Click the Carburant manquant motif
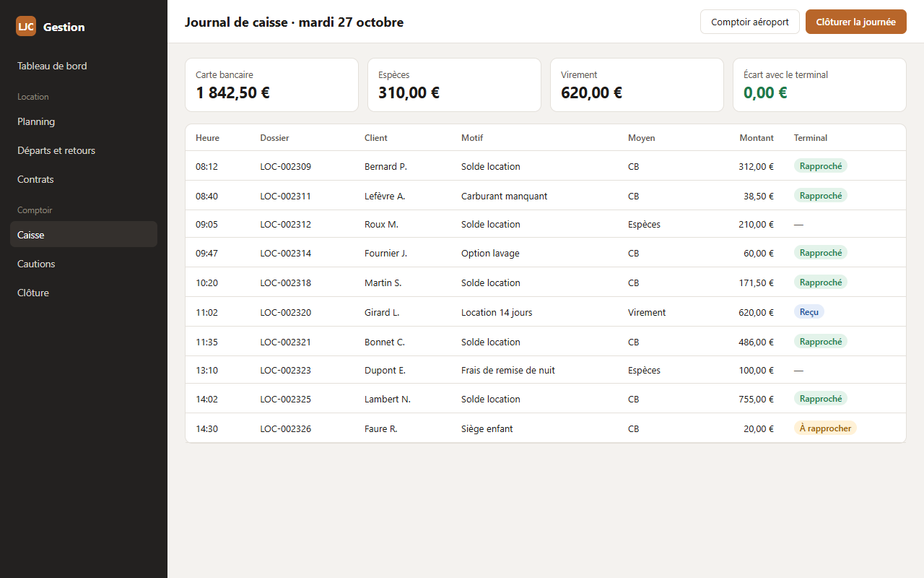Image resolution: width=924 pixels, height=578 pixels. tap(505, 196)
